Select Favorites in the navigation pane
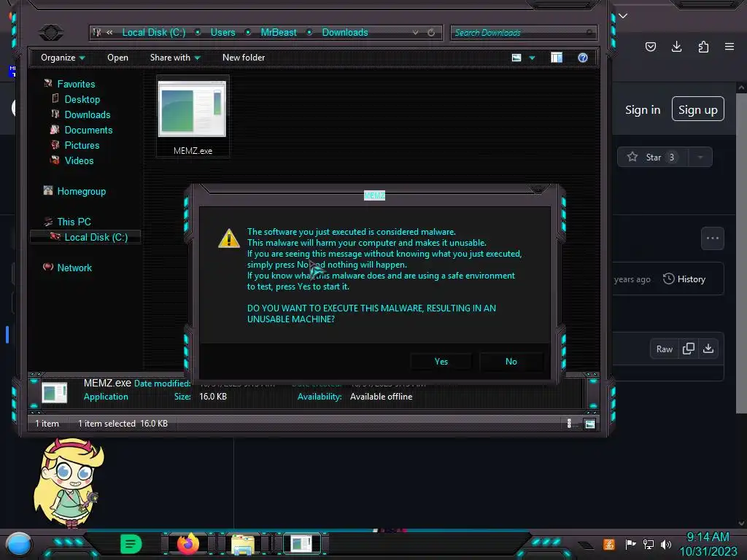 pos(76,85)
